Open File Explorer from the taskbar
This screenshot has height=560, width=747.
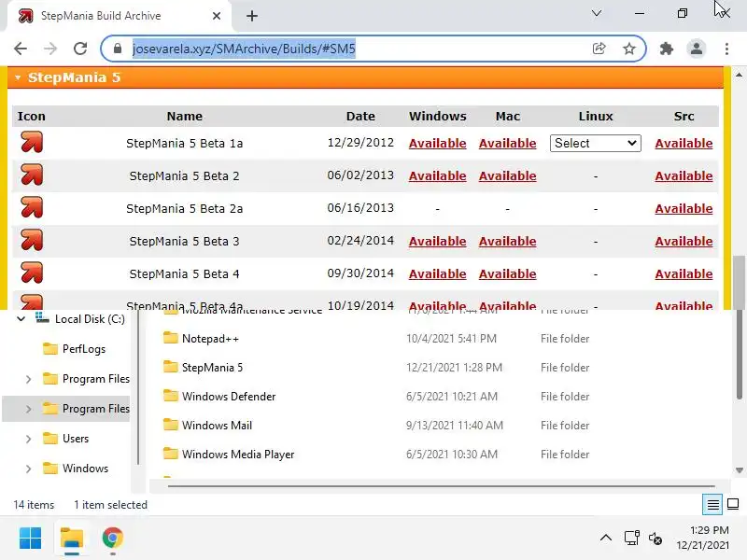[x=72, y=539]
